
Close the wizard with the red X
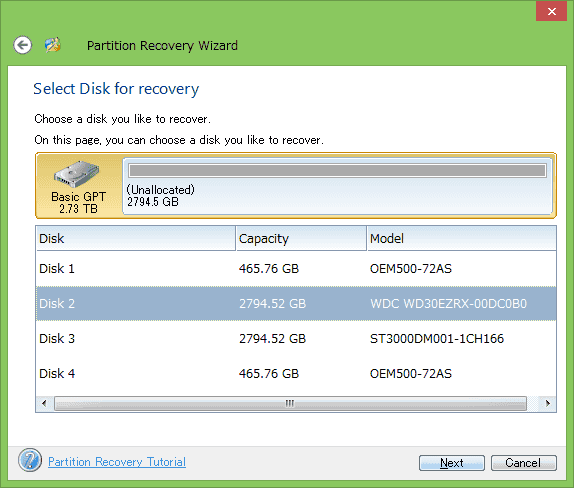pos(551,11)
